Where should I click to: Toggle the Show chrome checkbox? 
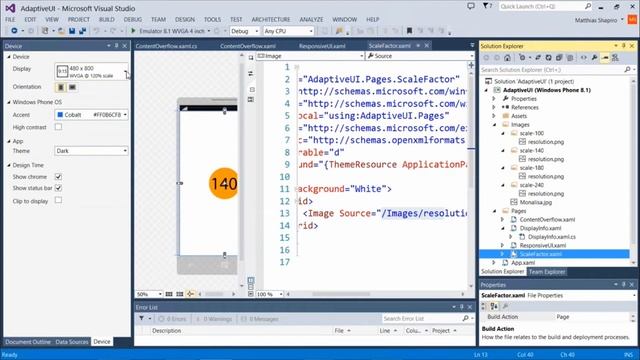pyautogui.click(x=58, y=177)
